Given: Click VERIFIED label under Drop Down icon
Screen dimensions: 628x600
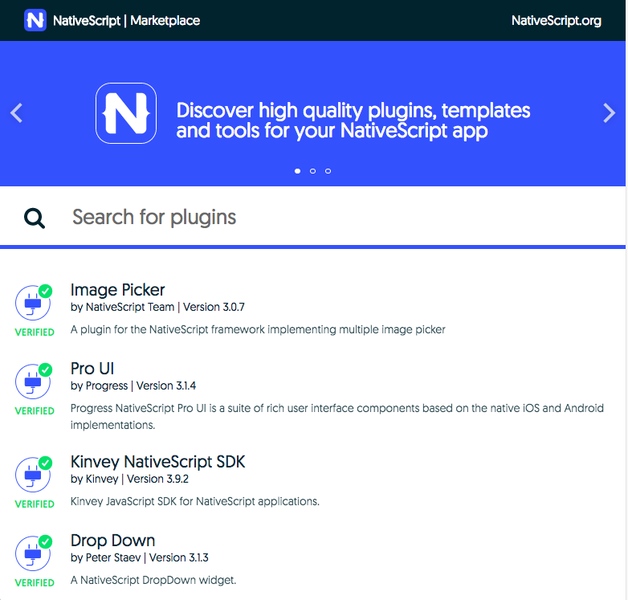Looking at the screenshot, I should (x=34, y=583).
